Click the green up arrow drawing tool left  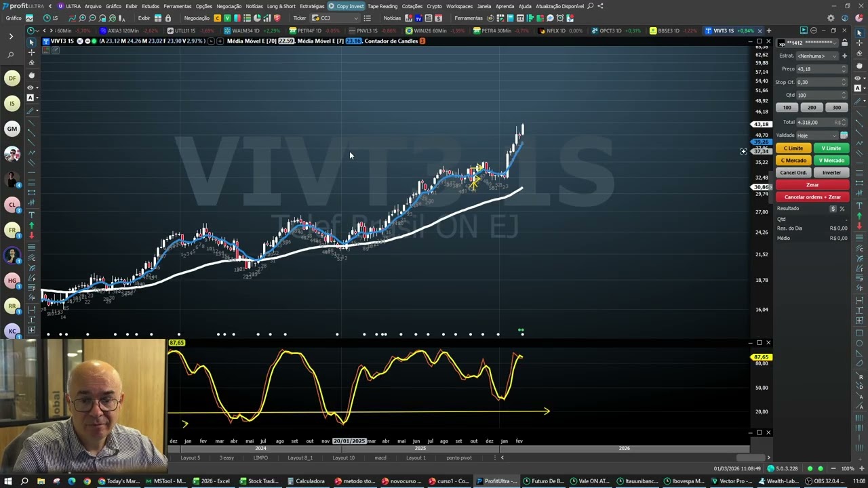click(x=31, y=226)
